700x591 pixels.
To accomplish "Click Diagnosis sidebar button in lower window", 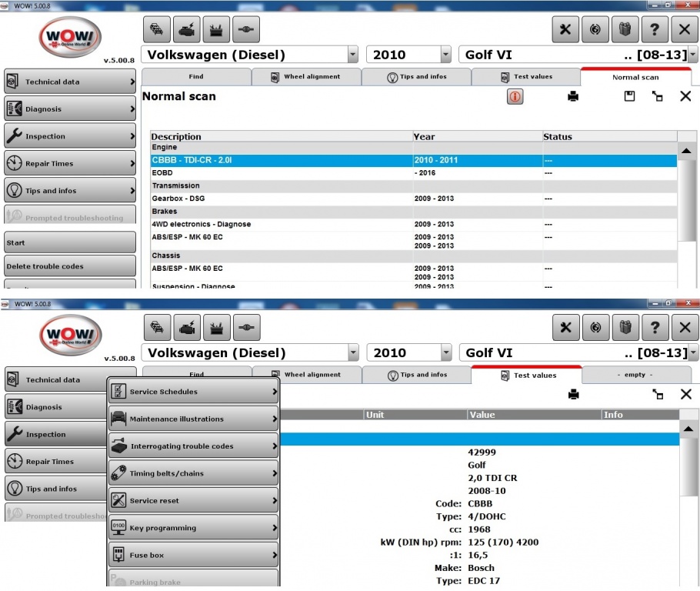I will click(56, 407).
